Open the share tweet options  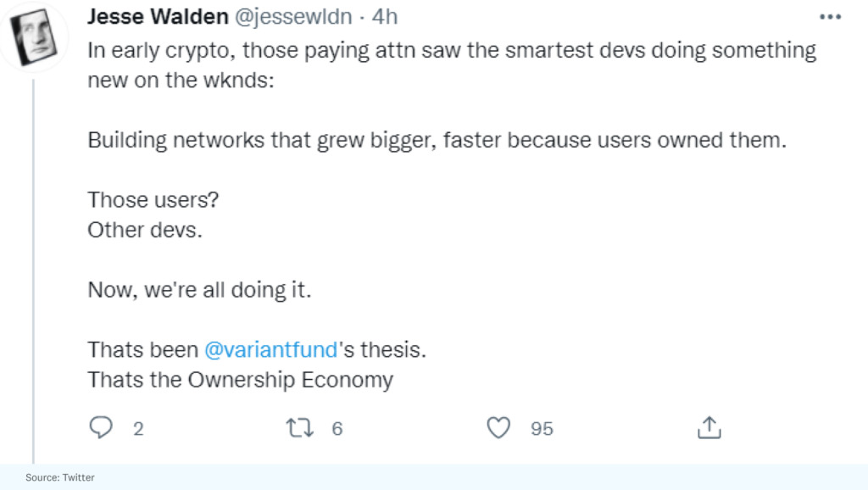click(708, 428)
